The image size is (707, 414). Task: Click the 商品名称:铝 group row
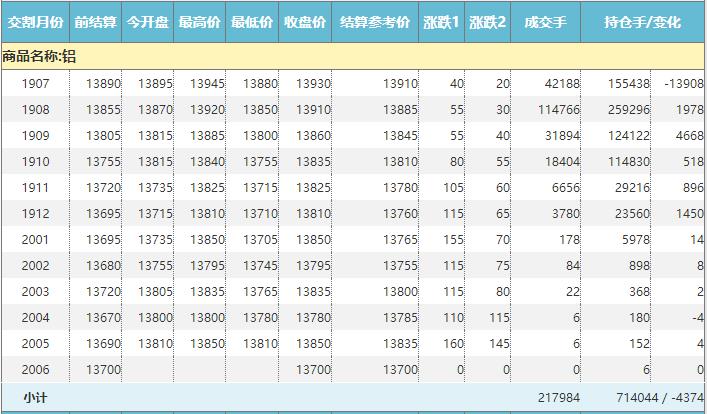pos(40,57)
